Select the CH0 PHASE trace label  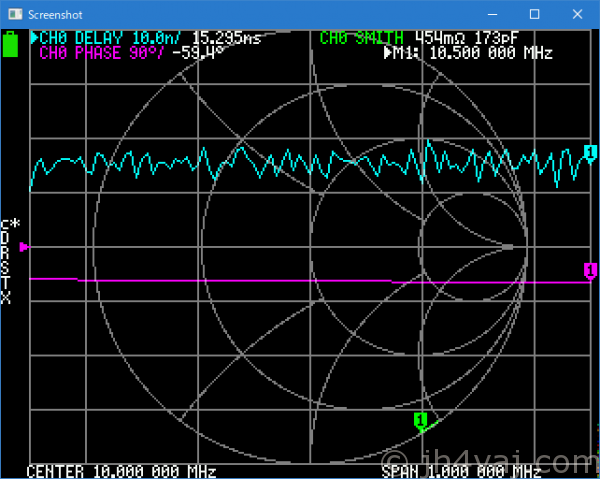[82, 52]
